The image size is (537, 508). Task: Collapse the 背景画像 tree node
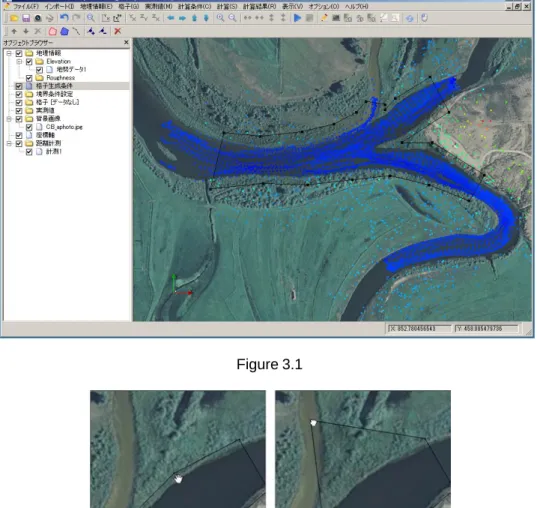tap(9, 119)
